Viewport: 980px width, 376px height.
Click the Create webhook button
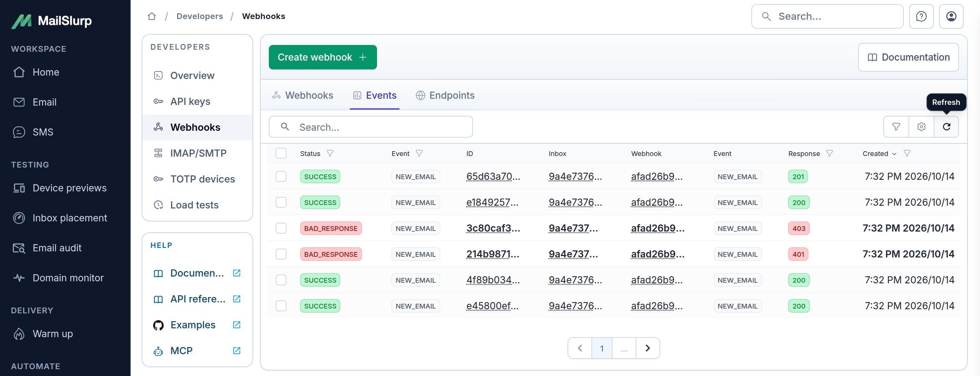tap(323, 57)
